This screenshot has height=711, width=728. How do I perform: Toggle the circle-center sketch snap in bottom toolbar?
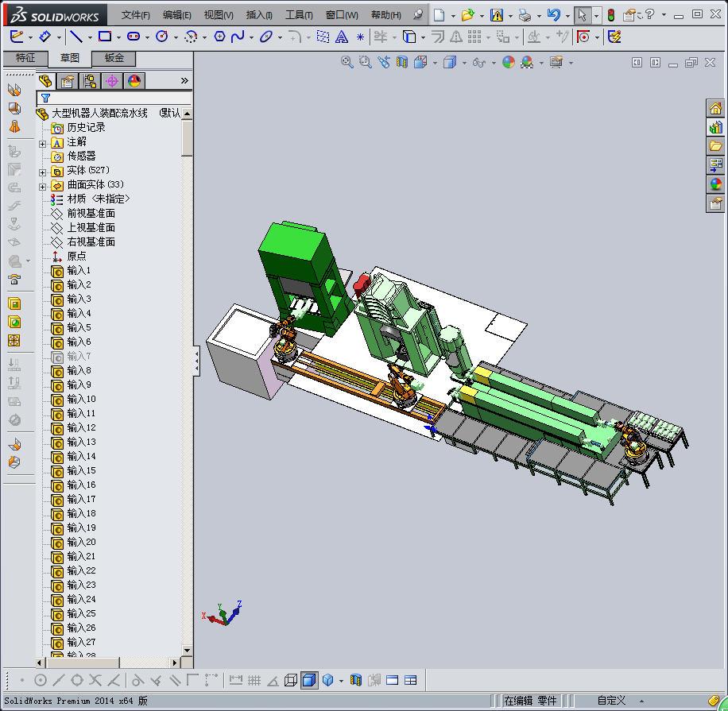[41, 680]
